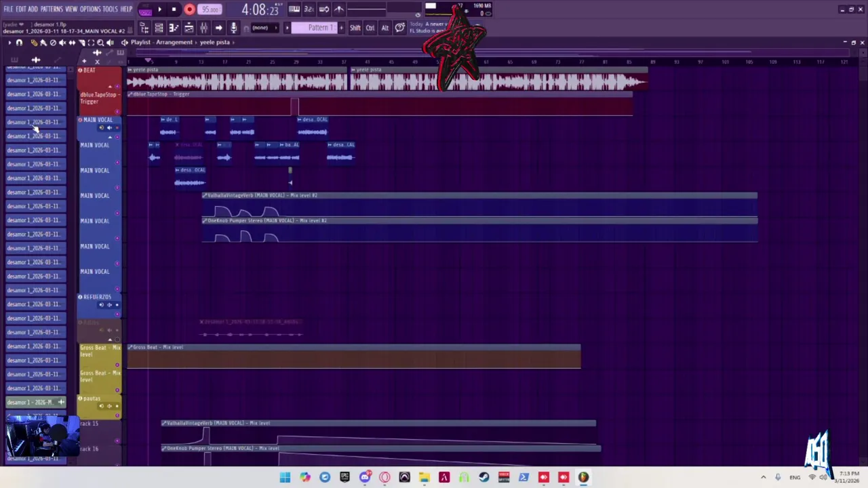Image resolution: width=868 pixels, height=488 pixels.
Task: Select the Mute tool
Action: point(62,43)
